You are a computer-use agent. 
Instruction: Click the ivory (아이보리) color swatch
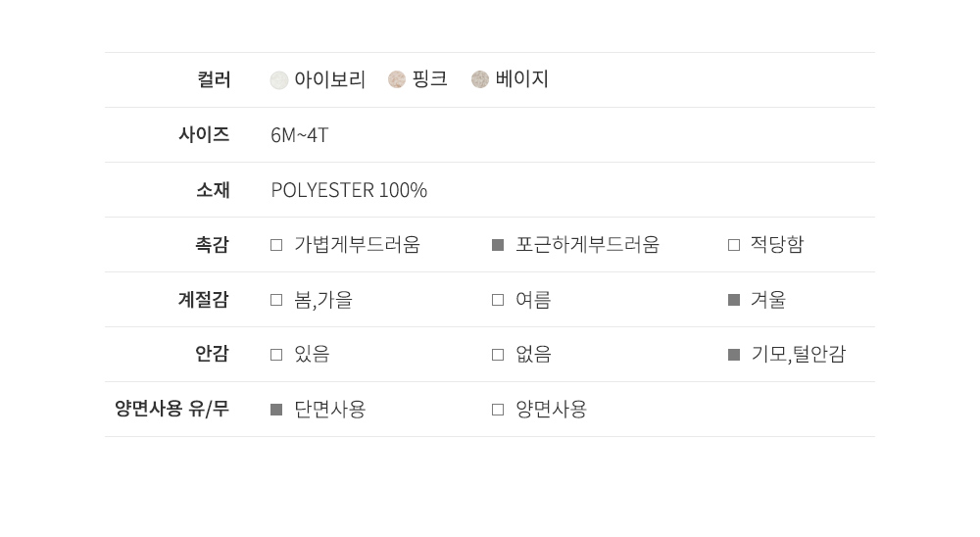pos(279,80)
